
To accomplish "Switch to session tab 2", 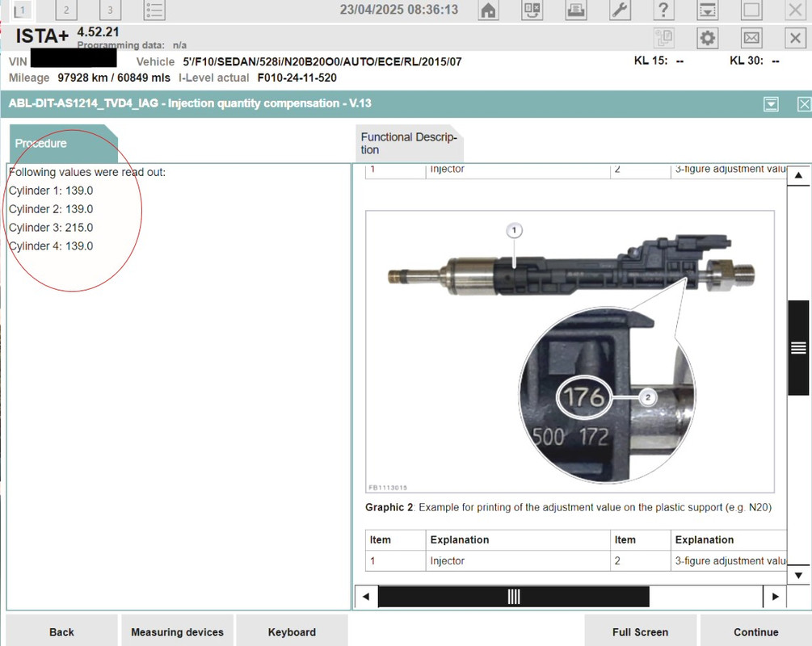I will point(65,10).
